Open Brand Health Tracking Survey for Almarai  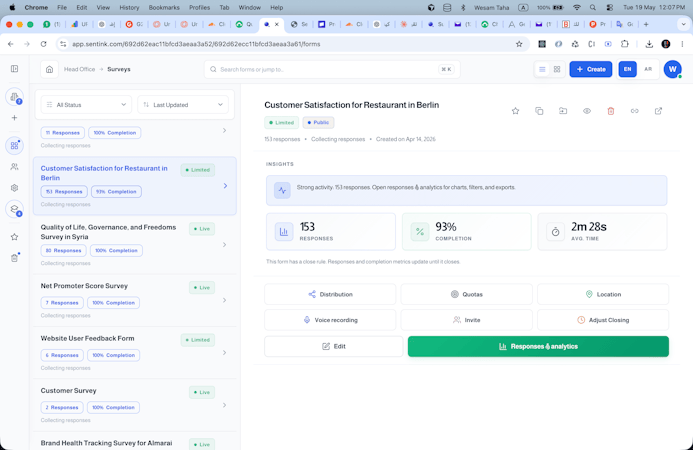[106, 443]
